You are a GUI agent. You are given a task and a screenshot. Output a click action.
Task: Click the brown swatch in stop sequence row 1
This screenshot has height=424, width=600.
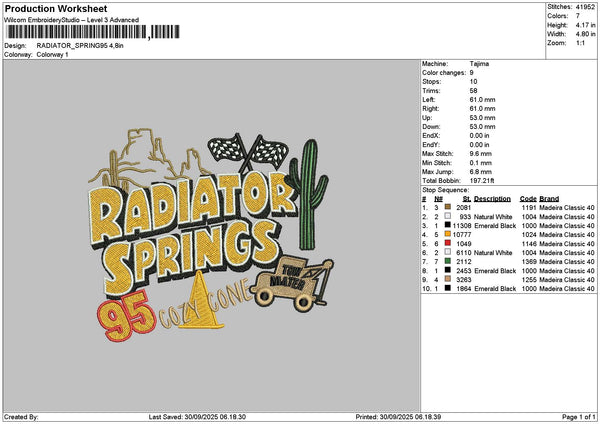coord(447,207)
